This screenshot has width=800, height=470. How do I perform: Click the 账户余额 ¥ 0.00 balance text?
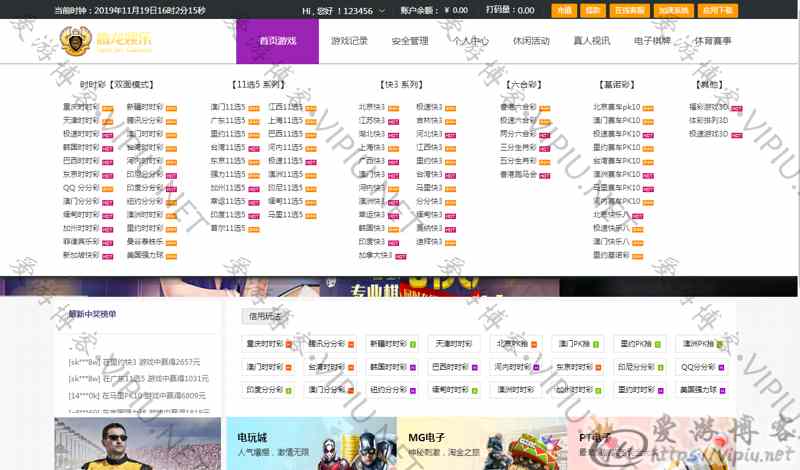[434, 10]
